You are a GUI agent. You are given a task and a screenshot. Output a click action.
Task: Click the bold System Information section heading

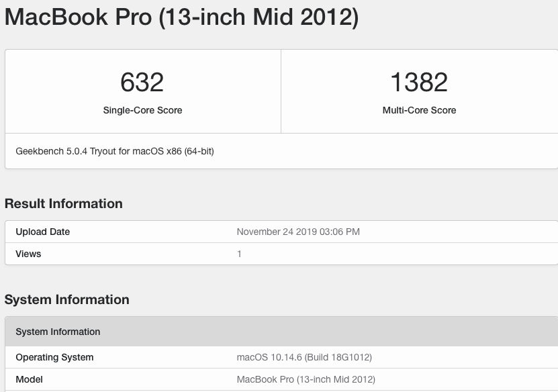click(x=67, y=299)
